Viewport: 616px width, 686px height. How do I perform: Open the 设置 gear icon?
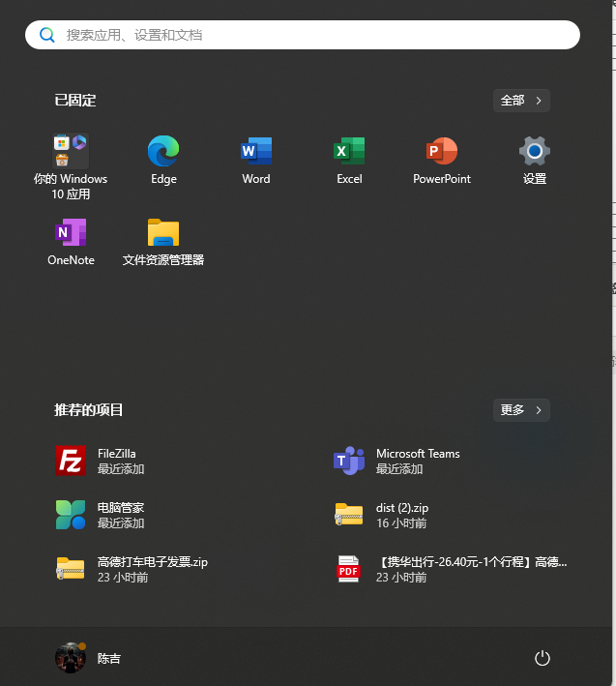click(535, 151)
